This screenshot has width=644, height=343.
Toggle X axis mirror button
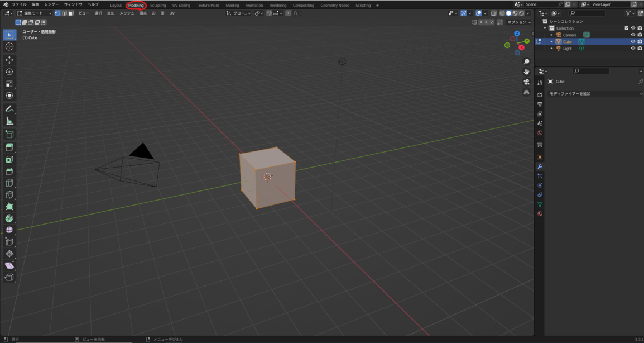pos(480,22)
